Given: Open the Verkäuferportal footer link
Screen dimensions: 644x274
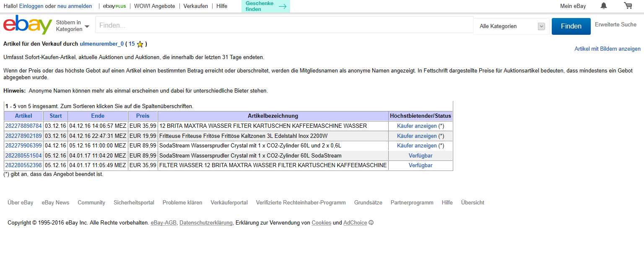Looking at the screenshot, I should [229, 203].
